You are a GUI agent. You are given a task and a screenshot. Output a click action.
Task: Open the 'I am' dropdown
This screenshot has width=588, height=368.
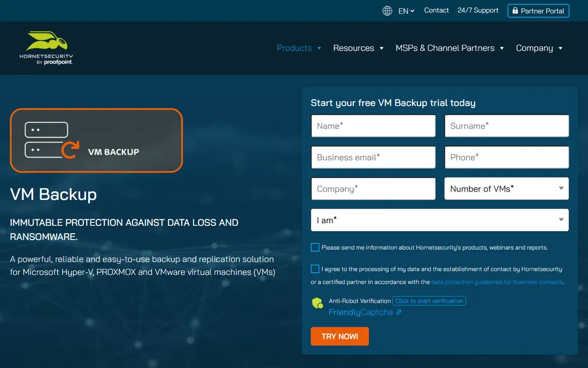(439, 220)
